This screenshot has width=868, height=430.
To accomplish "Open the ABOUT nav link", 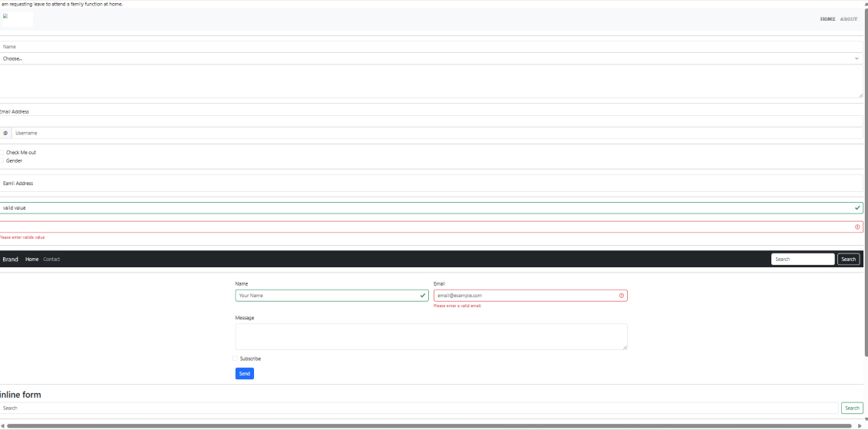I will click(x=849, y=19).
